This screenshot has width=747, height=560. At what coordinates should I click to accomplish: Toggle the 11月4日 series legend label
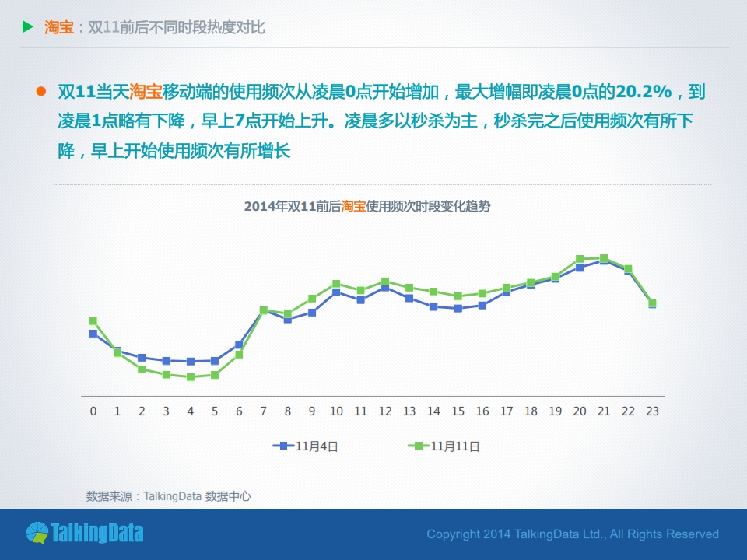(x=317, y=446)
